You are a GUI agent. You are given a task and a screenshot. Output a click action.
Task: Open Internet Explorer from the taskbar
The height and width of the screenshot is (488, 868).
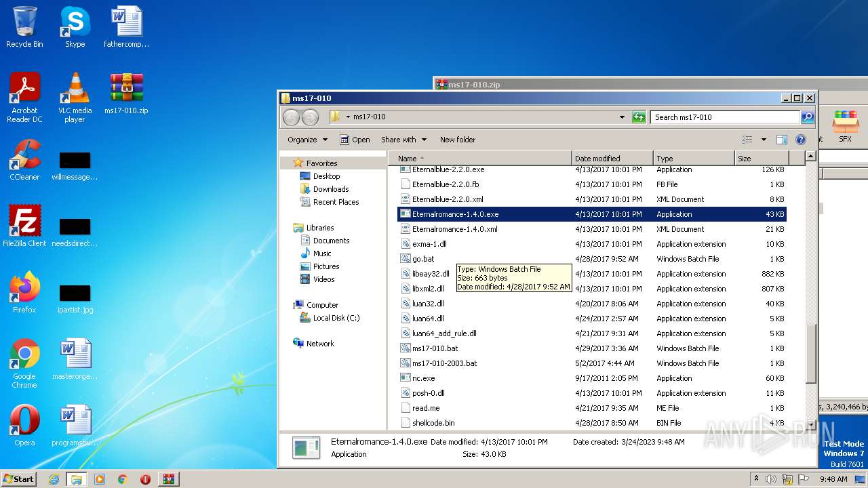[54, 479]
